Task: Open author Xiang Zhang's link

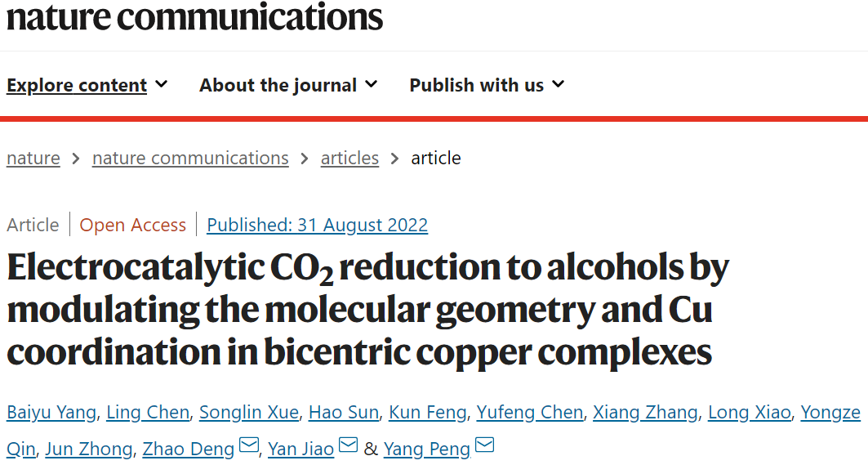Action: pos(645,413)
